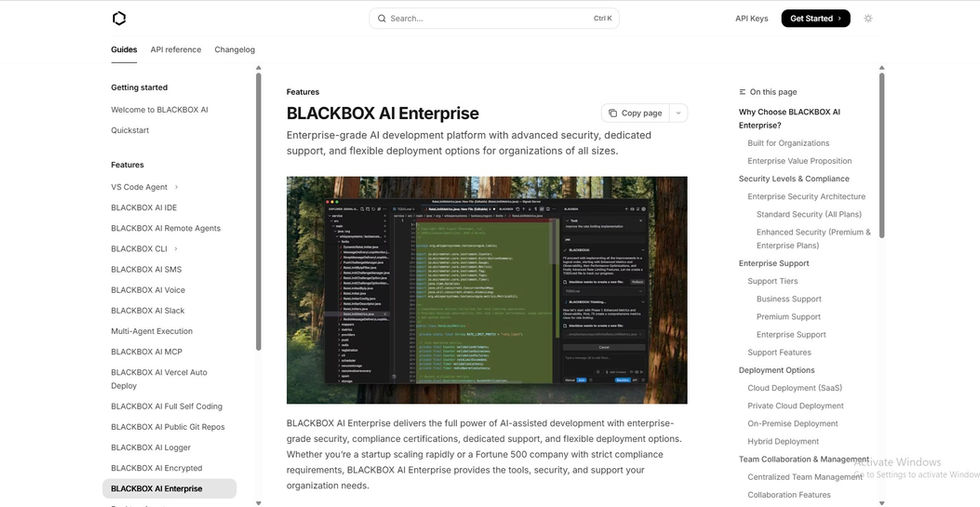Image resolution: width=980 pixels, height=507 pixels.
Task: Select the BLACKBOX AI Enterprise sidebar item
Action: pyautogui.click(x=169, y=489)
